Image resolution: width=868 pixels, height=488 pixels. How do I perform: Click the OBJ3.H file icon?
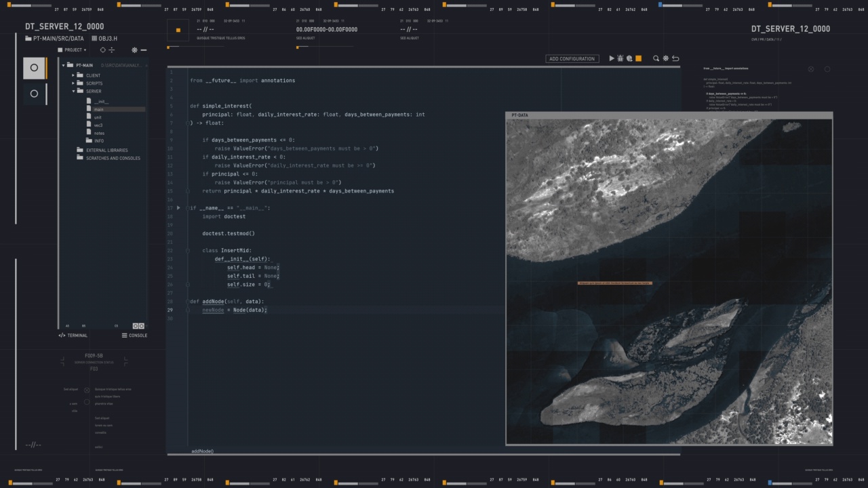click(94, 39)
